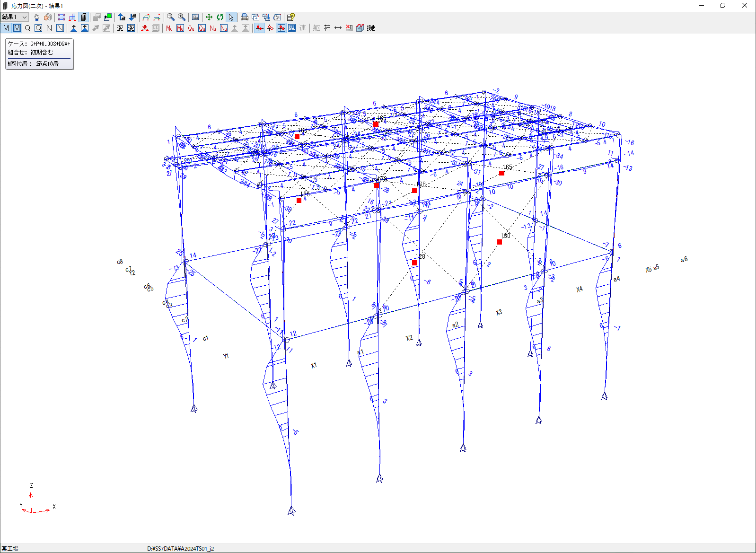Click the plain 変 deformation button
This screenshot has width=756, height=553.
pos(120,28)
